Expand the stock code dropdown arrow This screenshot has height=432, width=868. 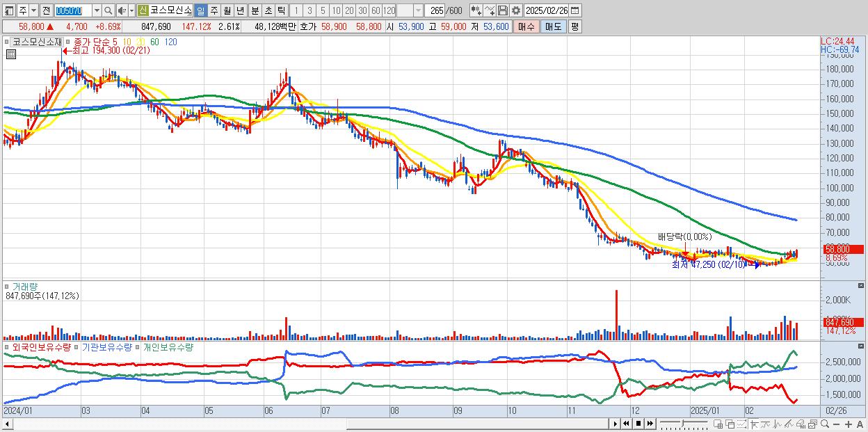[97, 10]
